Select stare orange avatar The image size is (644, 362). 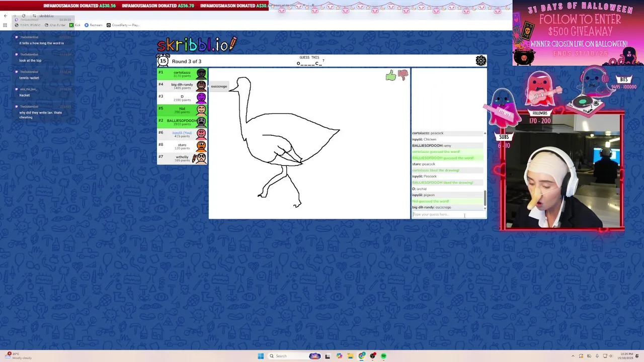coord(201,146)
